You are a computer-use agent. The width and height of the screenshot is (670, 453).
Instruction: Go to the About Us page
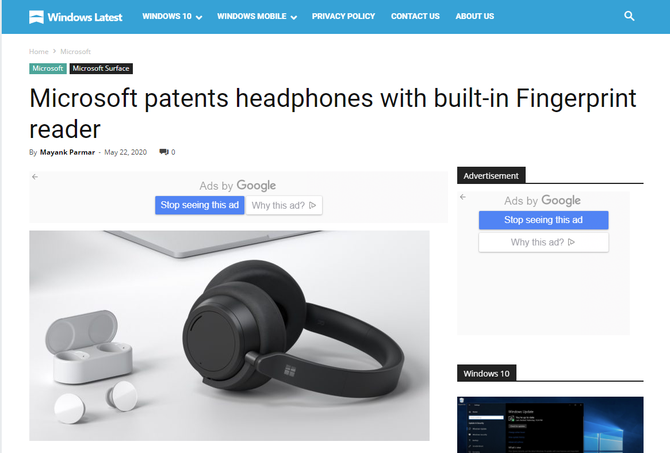coord(474,16)
